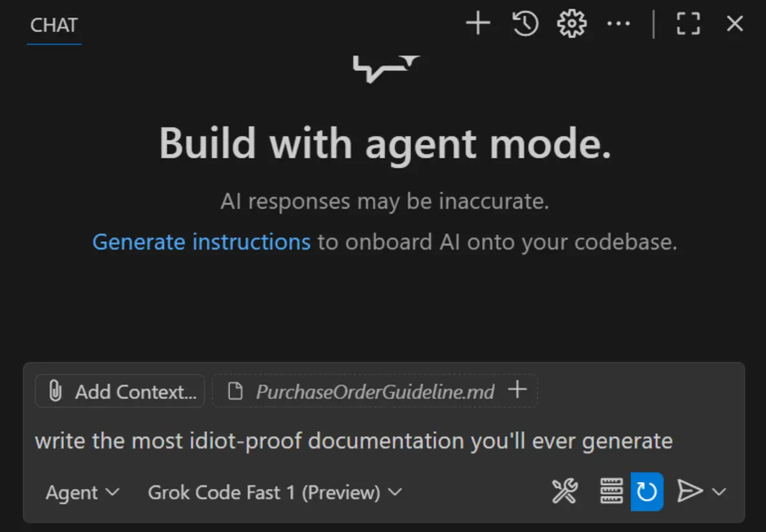Click the server list icon
The height and width of the screenshot is (532, 766).
[612, 492]
